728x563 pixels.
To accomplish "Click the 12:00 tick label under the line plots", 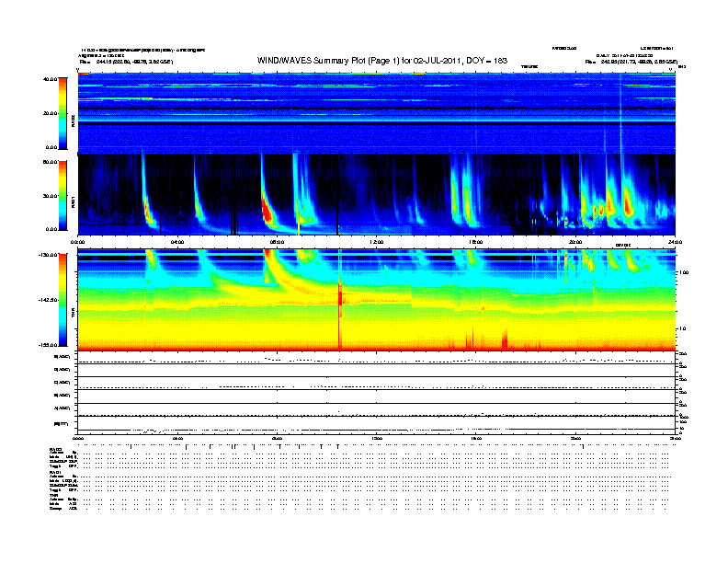I will coord(377,439).
